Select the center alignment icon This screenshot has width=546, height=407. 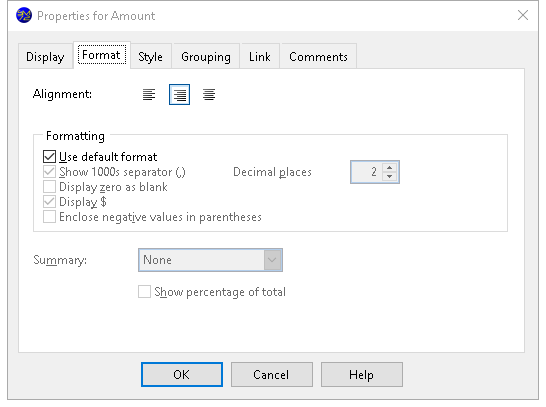coord(209,94)
